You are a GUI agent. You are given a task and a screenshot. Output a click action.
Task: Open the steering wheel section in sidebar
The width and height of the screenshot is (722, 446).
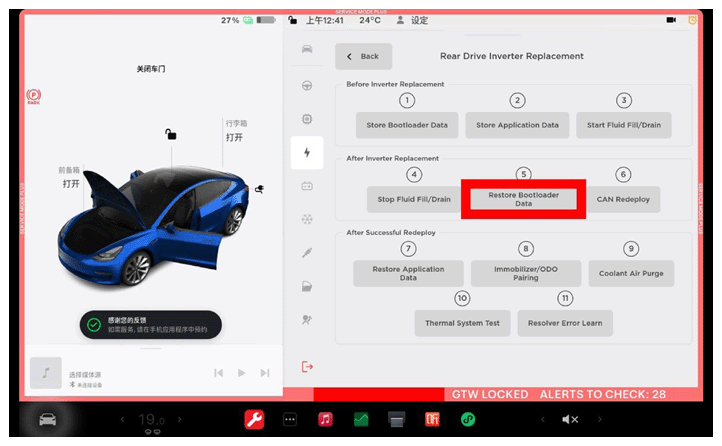[x=307, y=86]
